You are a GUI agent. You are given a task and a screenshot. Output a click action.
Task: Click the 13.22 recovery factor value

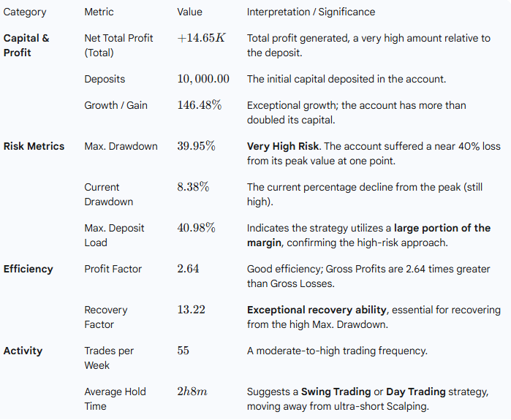coord(191,310)
